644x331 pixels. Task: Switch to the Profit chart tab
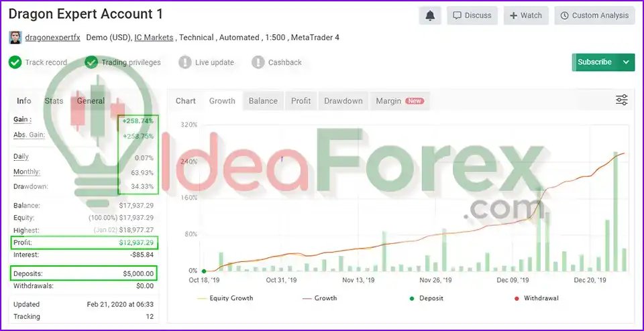tap(301, 101)
